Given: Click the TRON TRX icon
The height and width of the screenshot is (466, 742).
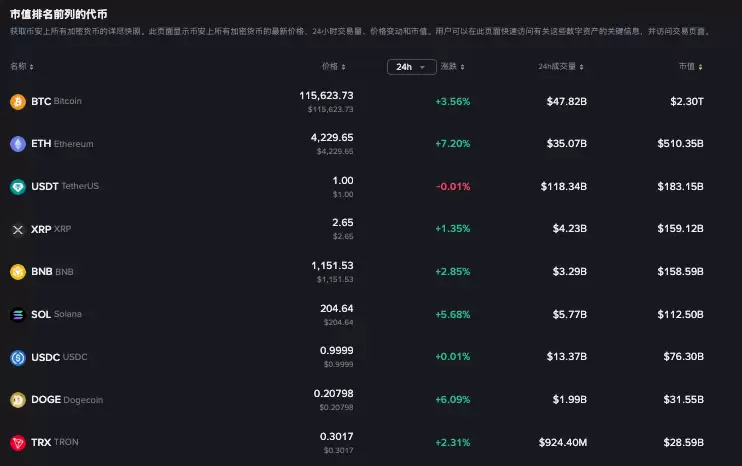Looking at the screenshot, I should [17, 442].
